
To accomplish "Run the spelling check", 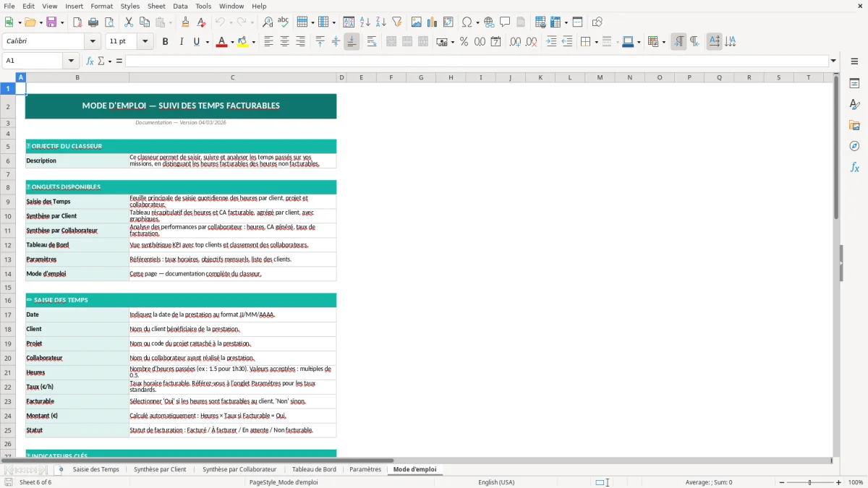I will (x=284, y=22).
